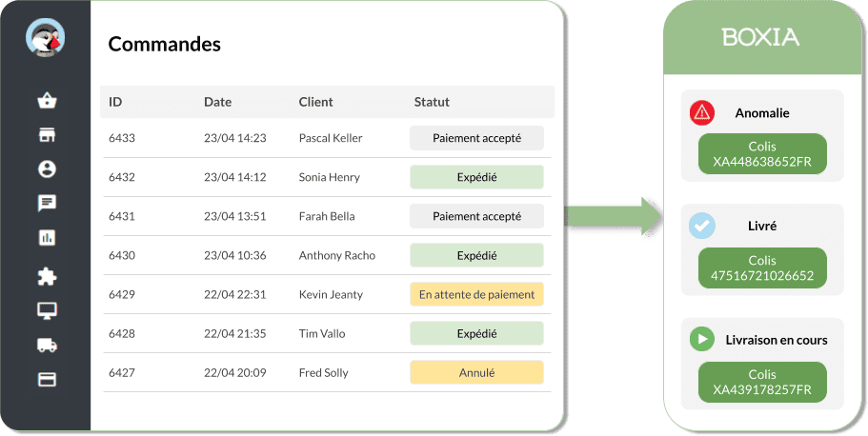Open the shipping truck icon

click(x=47, y=346)
